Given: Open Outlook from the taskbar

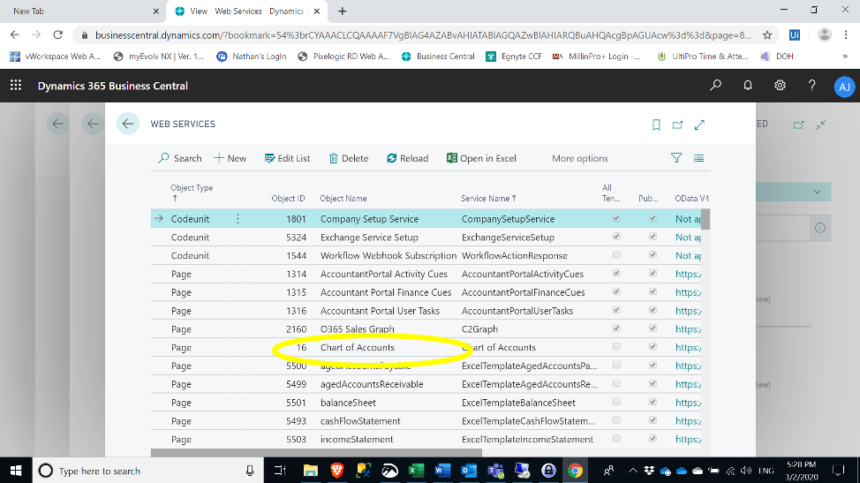Looking at the screenshot, I should tap(469, 470).
